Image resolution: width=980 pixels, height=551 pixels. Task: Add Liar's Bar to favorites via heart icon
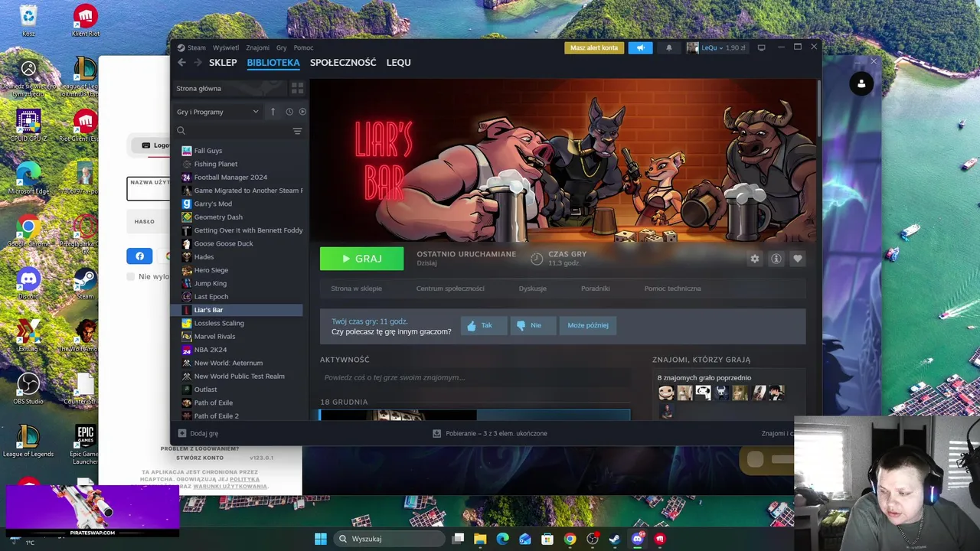(x=797, y=259)
